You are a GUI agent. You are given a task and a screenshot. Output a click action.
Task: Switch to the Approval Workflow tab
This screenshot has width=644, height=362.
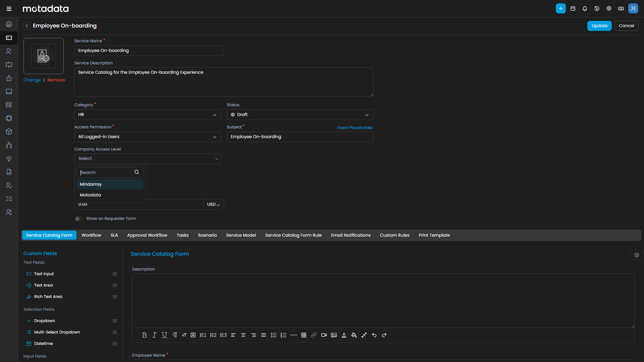147,235
